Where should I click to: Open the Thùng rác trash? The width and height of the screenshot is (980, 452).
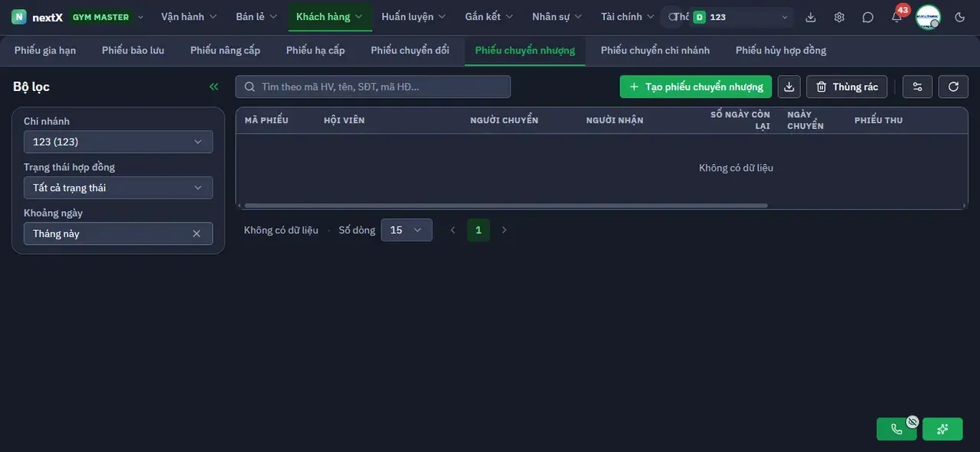point(847,86)
